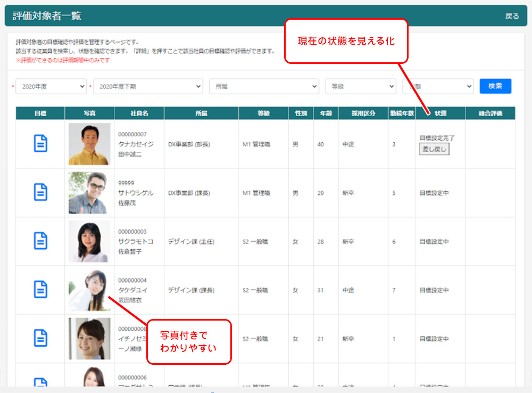Click the 等級 column header
Image resolution: width=532 pixels, height=393 pixels.
tap(264, 113)
